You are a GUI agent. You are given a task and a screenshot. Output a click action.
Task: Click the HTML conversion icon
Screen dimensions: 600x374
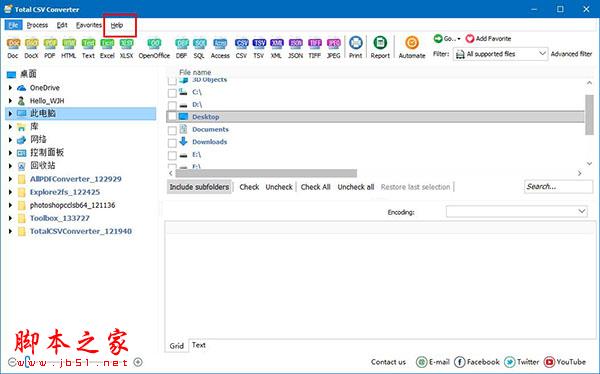tap(69, 43)
